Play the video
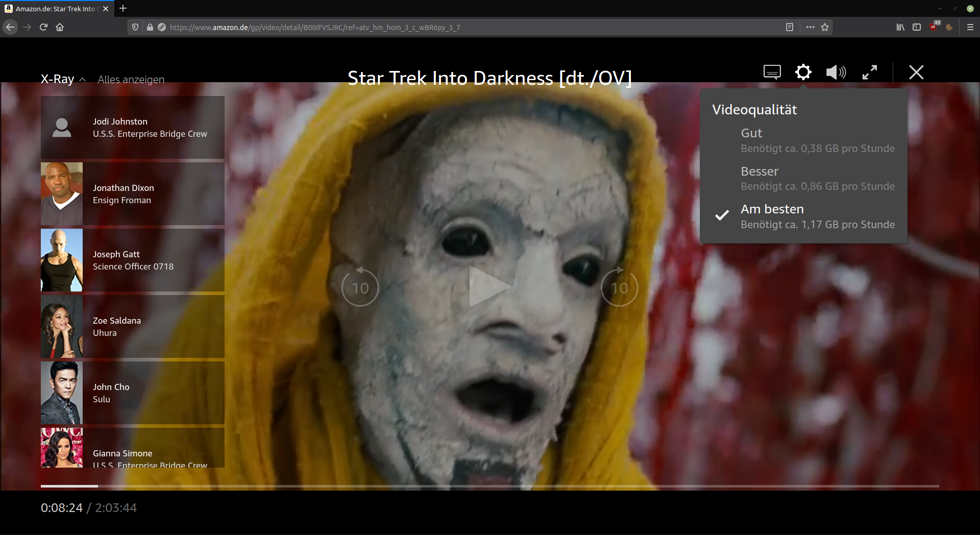Image resolution: width=980 pixels, height=535 pixels. [x=489, y=286]
